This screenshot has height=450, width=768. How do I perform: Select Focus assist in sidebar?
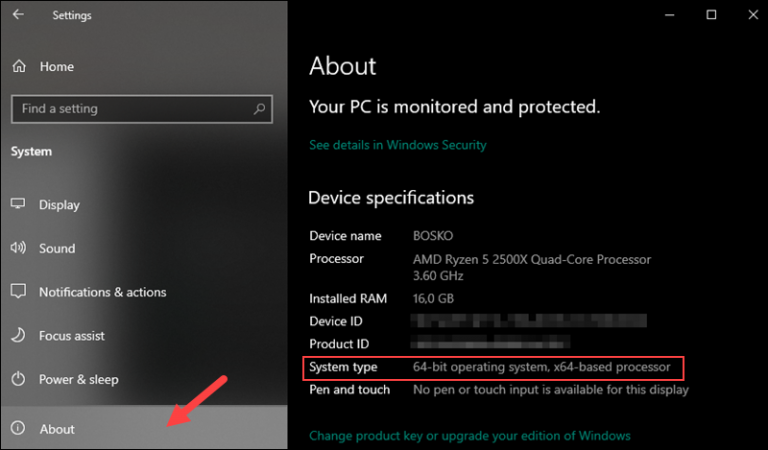(144, 335)
